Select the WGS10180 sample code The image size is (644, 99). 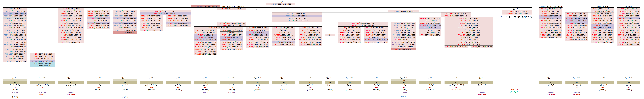point(43,95)
